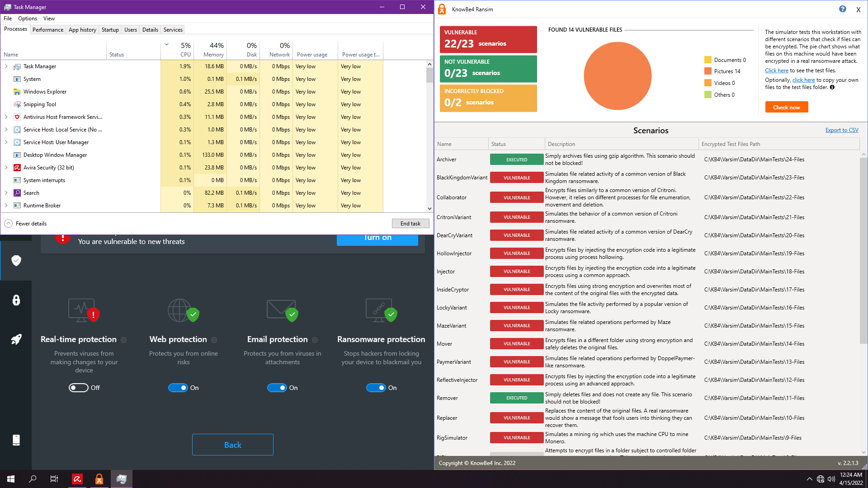Open Email protection settings gear
This screenshot has height=488, width=868.
[x=315, y=340]
